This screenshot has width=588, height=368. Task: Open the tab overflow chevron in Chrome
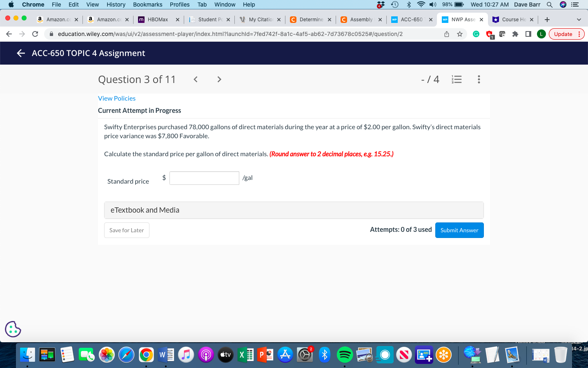[579, 19]
